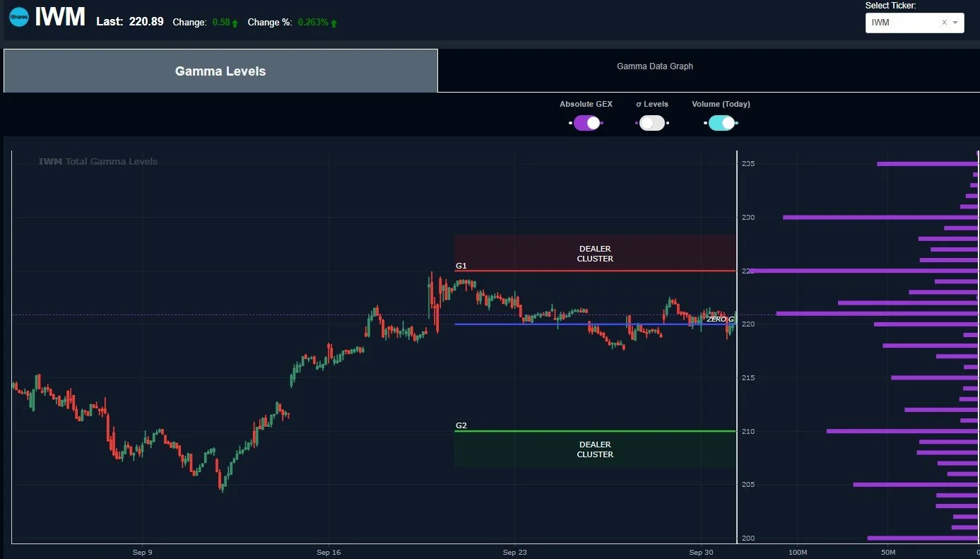Click the purple GEX bar at 205
Viewport: 980px width, 559px height.
click(x=916, y=485)
